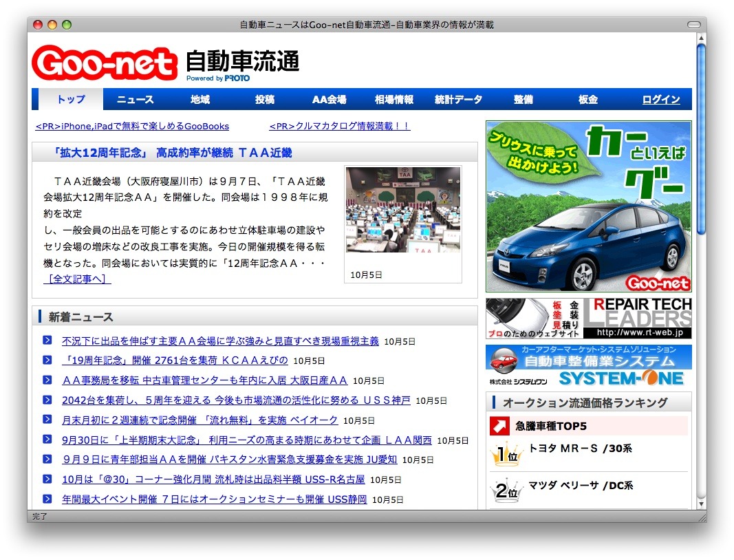Click the red 急騰車種TOP5 arrow icon
734x560 pixels.
[x=499, y=426]
